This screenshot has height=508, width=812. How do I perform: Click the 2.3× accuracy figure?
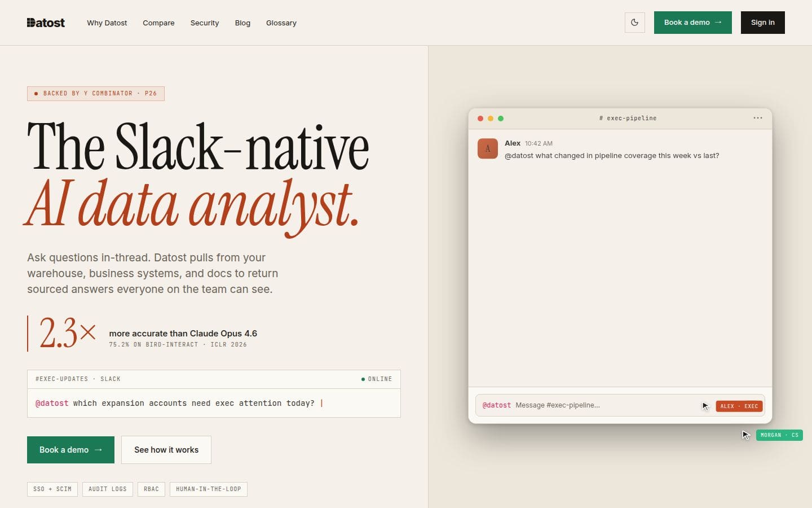[x=68, y=333]
